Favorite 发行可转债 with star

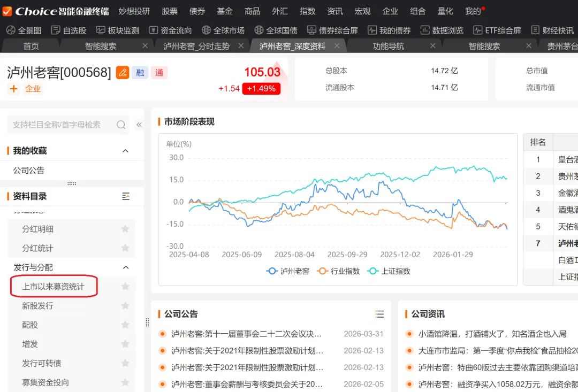tap(125, 363)
